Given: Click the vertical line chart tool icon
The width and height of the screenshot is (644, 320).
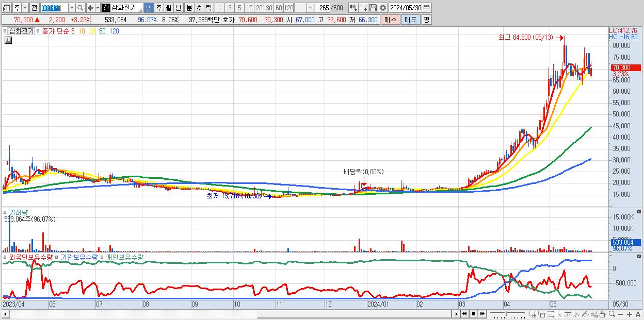Looking at the screenshot, I should point(577,314).
